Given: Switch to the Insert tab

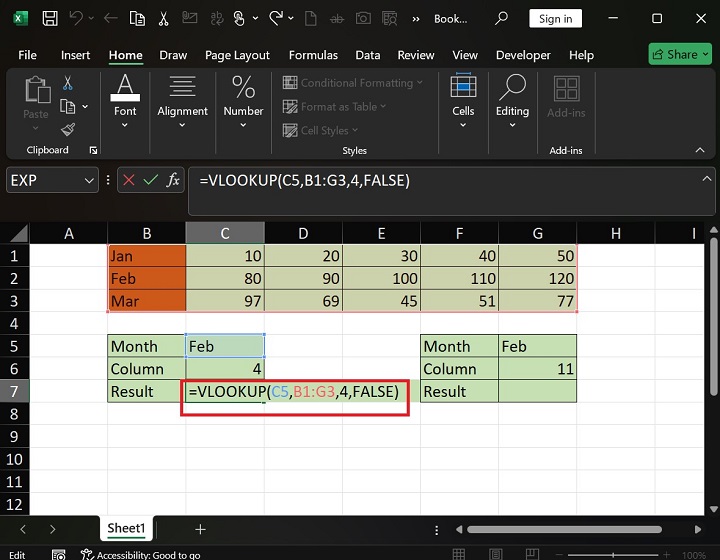Looking at the screenshot, I should (75, 55).
